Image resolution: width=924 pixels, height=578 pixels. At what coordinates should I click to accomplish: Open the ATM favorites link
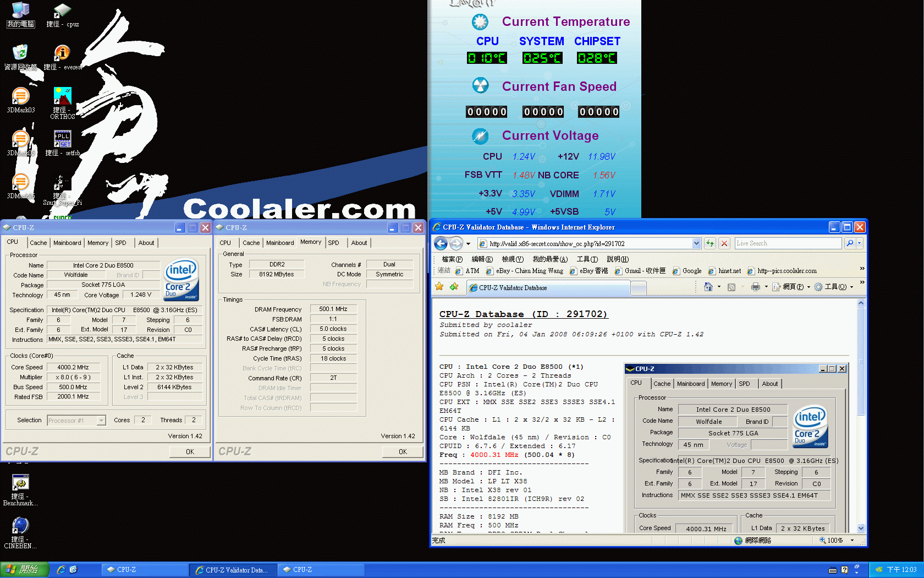pos(468,271)
